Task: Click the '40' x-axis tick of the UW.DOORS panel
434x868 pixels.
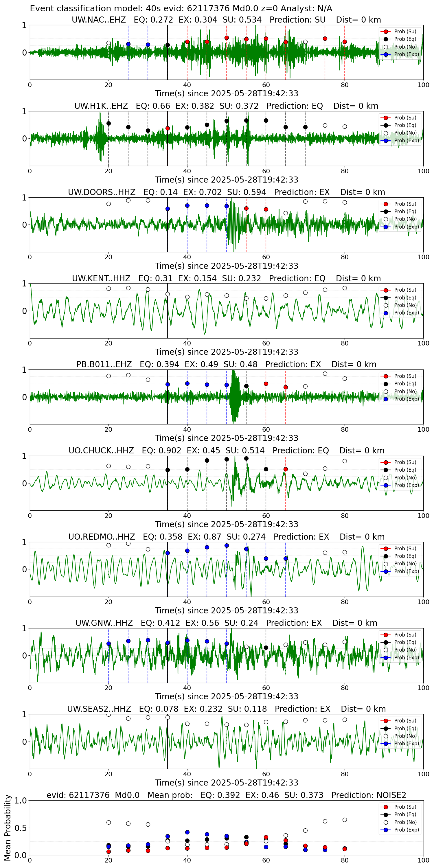Action: tap(187, 257)
